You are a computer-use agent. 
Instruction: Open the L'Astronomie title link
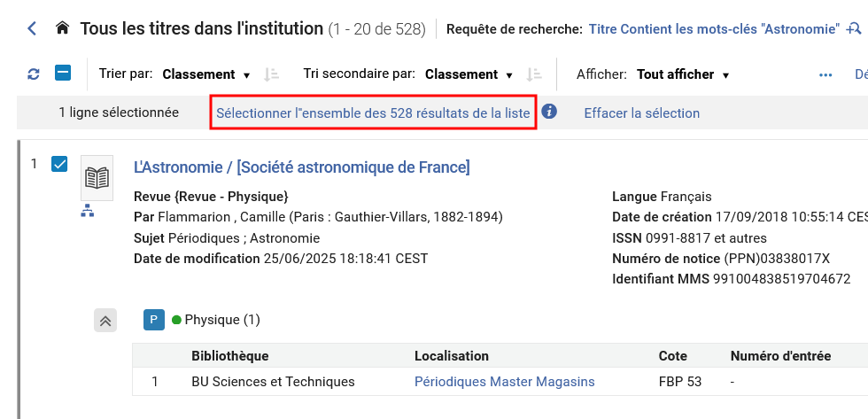pos(301,167)
